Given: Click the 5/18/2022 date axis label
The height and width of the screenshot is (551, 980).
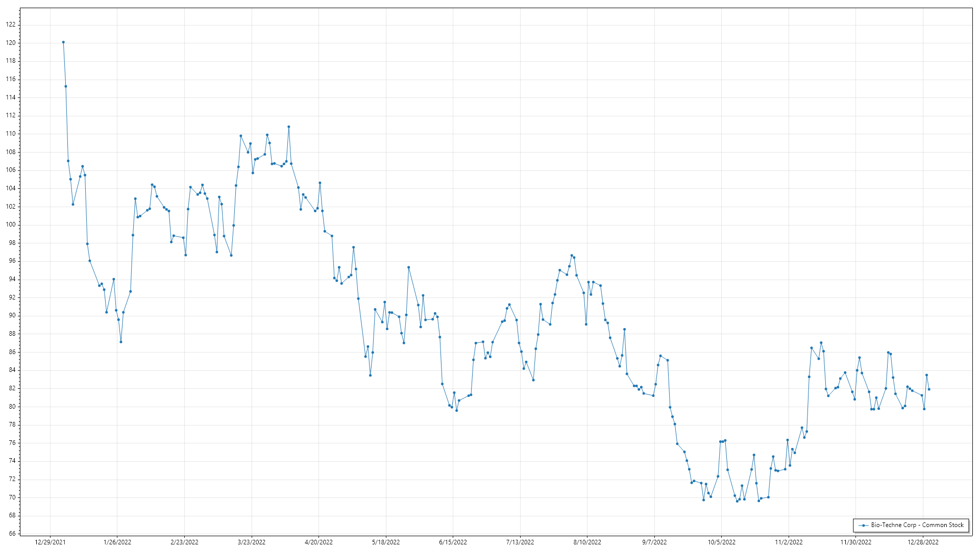Looking at the screenshot, I should (386, 542).
